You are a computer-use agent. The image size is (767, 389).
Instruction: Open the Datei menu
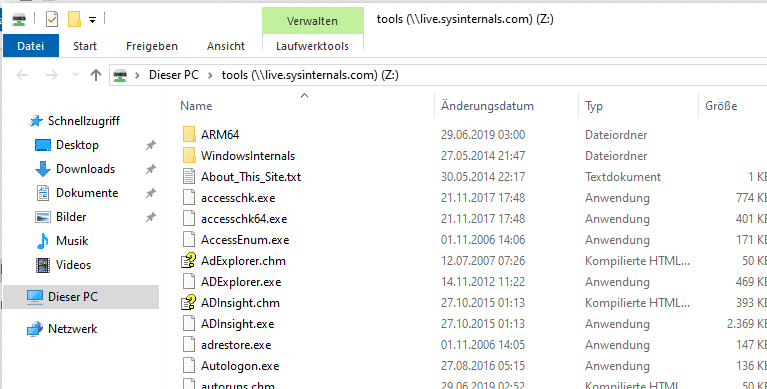[31, 46]
